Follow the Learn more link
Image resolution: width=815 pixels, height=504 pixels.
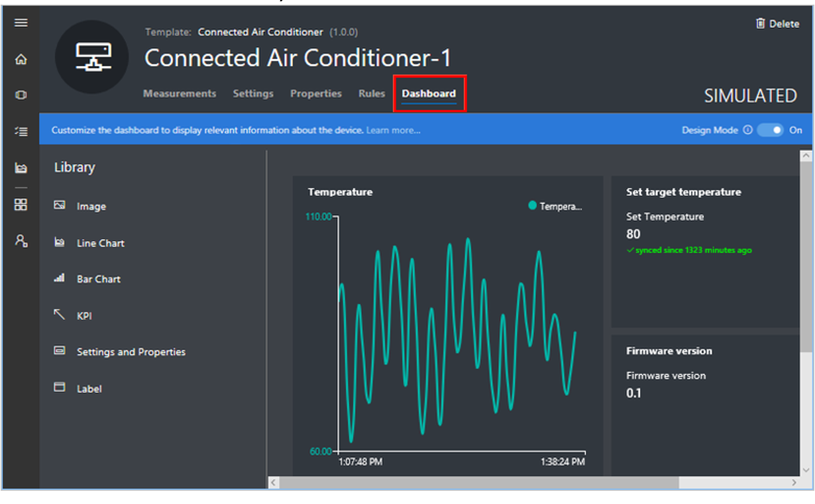pos(393,130)
